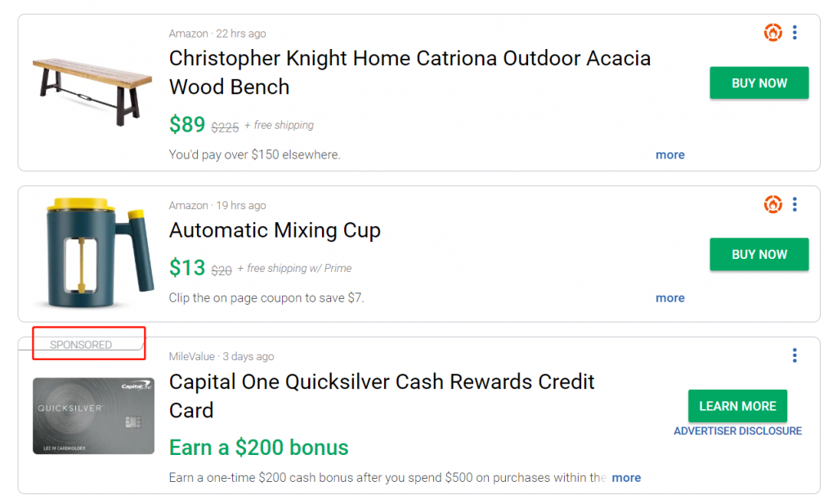Screen dimensions: 837x504
Task: Click the 'Earn a $200 bonus' text
Action: tap(259, 448)
